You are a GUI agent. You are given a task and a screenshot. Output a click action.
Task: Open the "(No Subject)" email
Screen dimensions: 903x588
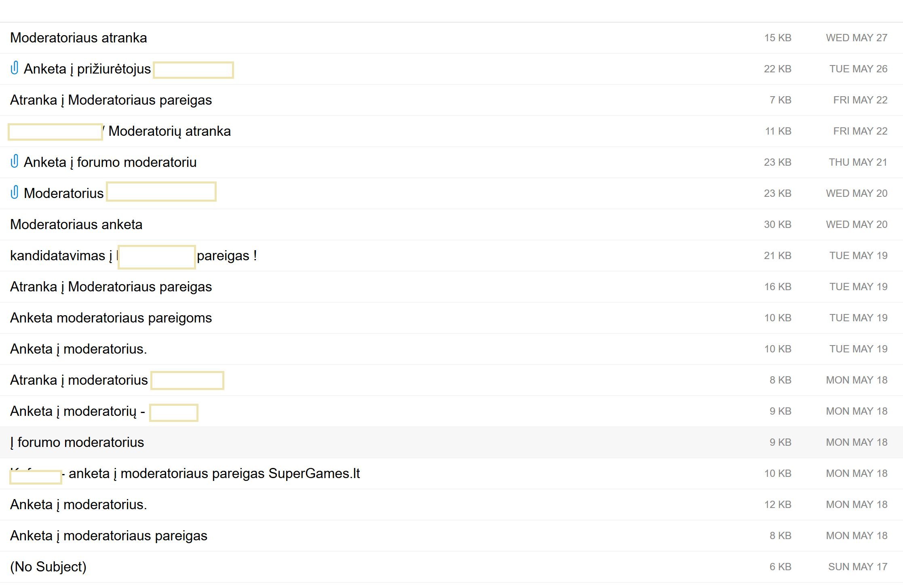(48, 567)
